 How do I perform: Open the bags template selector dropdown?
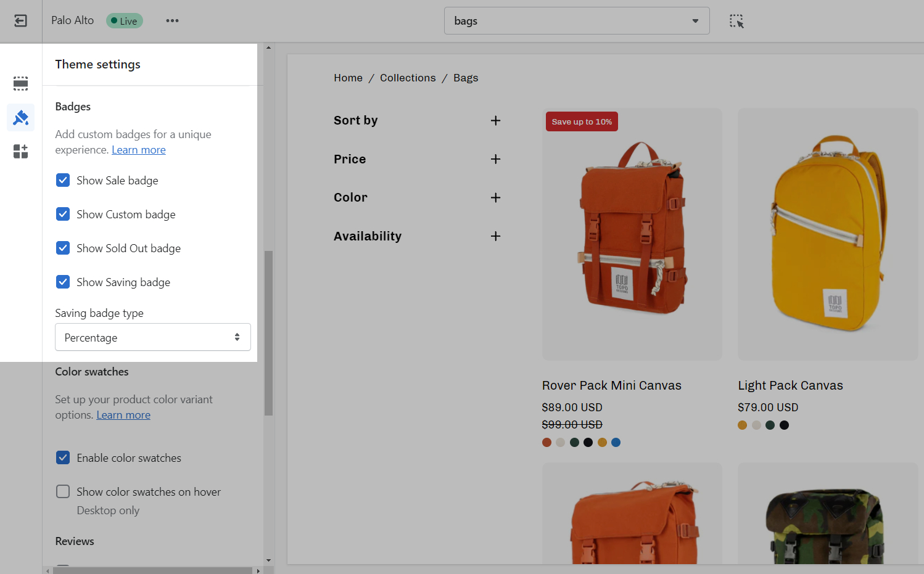point(576,21)
